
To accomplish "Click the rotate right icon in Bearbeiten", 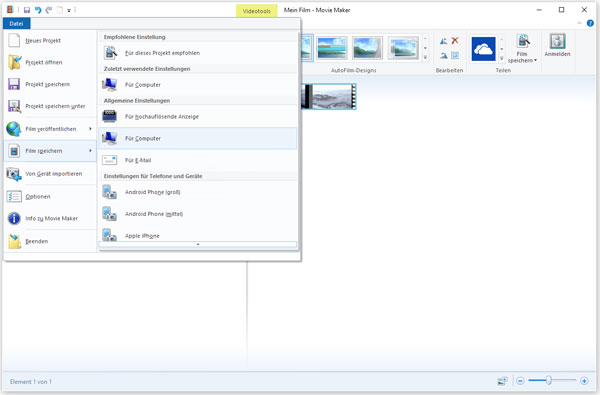I will click(443, 56).
